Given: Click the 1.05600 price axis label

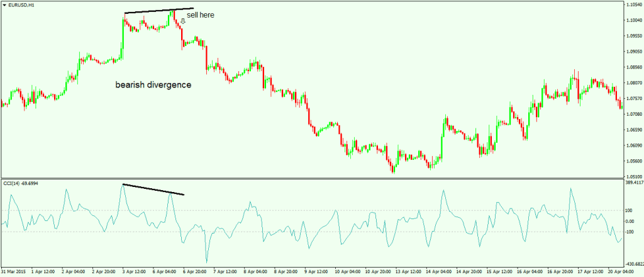Looking at the screenshot, I should (630, 161).
